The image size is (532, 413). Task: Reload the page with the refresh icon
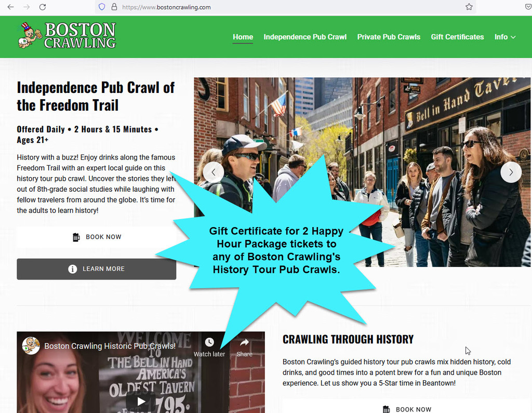point(43,7)
